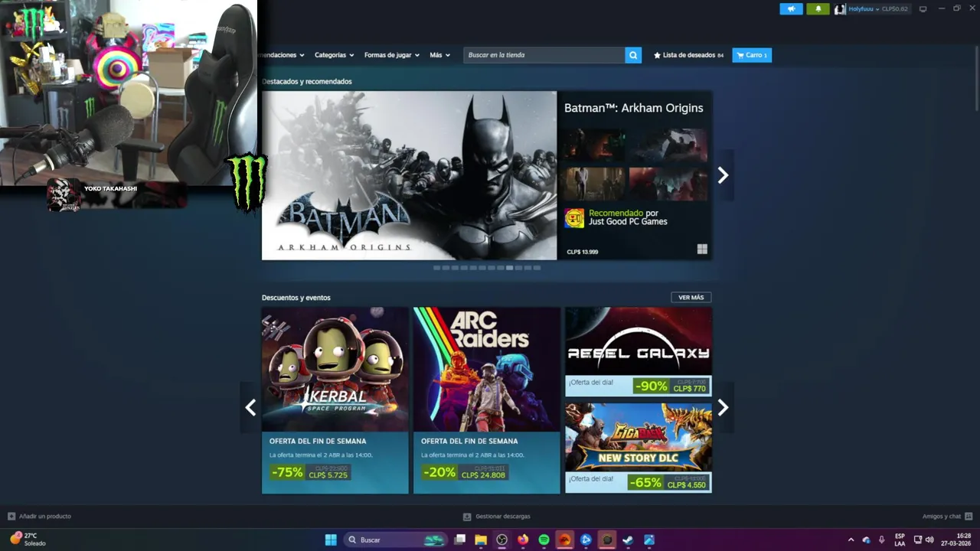Open the Carro shopping cart button
The height and width of the screenshot is (551, 980).
coord(752,55)
